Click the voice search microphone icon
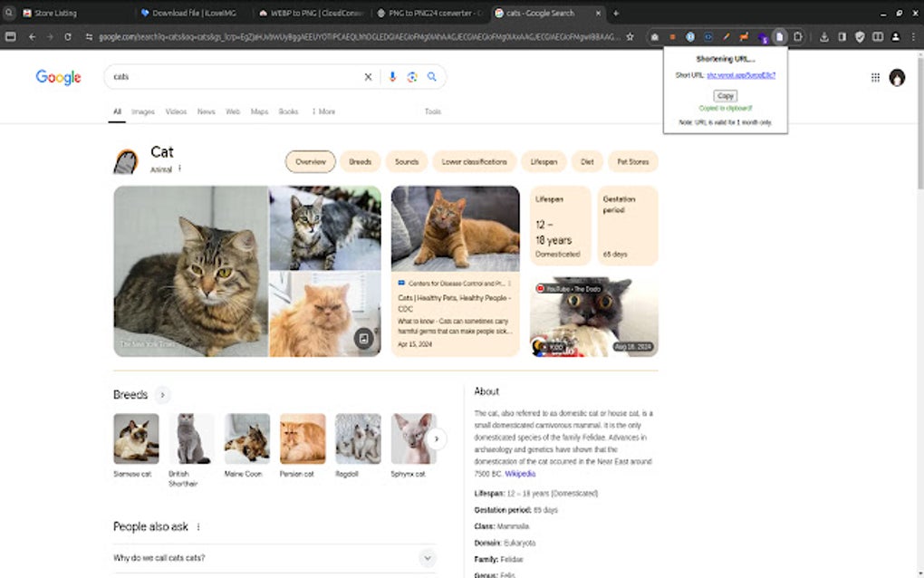The image size is (924, 578). click(392, 77)
